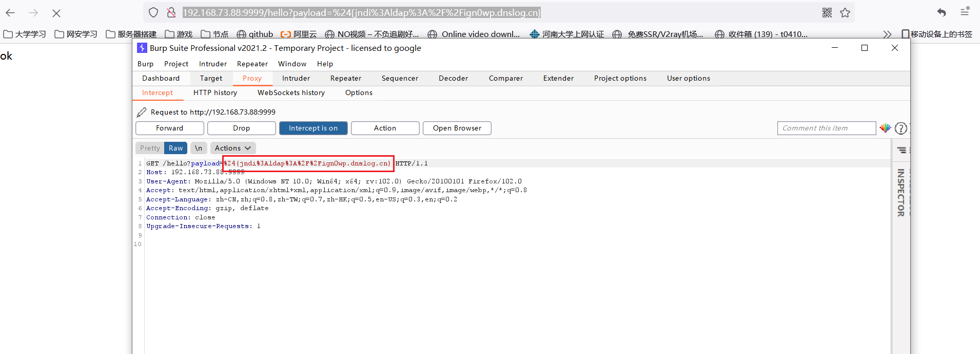Switch to the Repeater tool tab
980x354 pixels.
pos(346,78)
